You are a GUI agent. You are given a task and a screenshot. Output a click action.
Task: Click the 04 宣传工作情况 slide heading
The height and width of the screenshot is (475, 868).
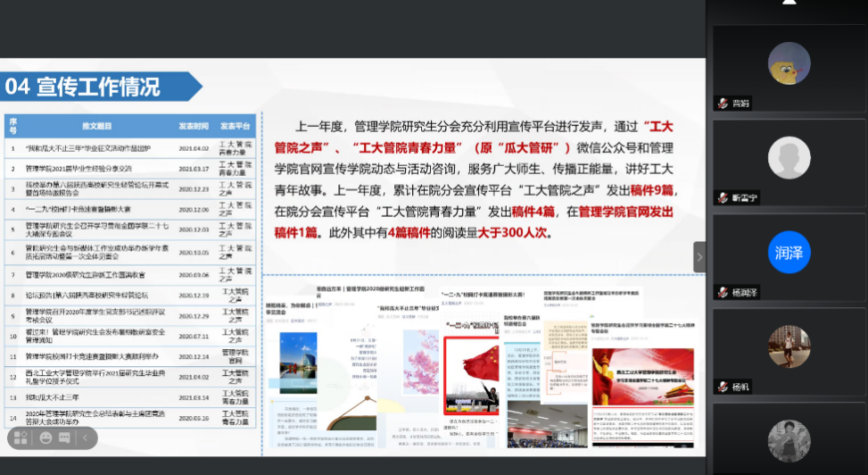[83, 87]
